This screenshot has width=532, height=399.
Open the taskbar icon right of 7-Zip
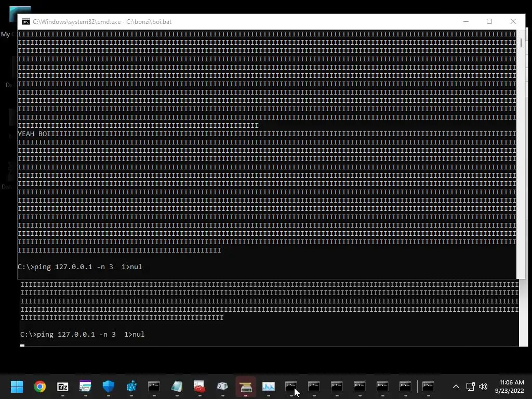click(x=86, y=387)
